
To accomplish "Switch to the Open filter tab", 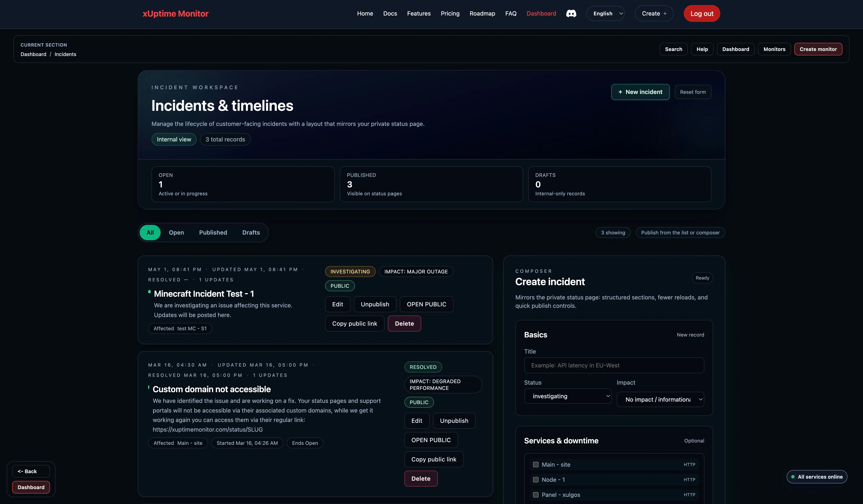I will [x=176, y=232].
